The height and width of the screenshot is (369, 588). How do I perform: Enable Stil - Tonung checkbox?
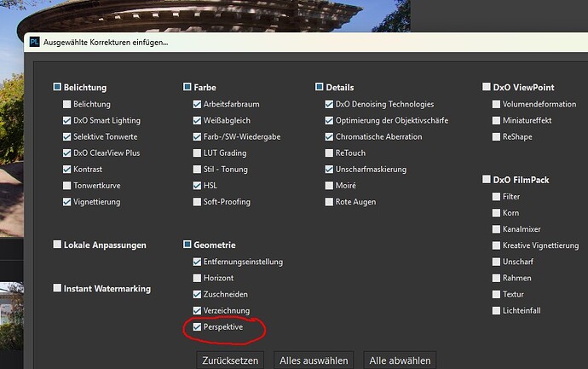coord(197,169)
